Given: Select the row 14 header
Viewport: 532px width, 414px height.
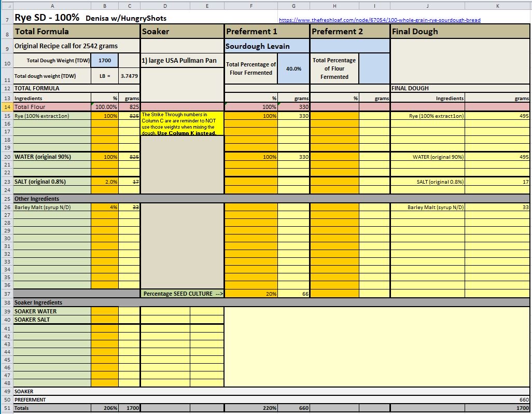Looking at the screenshot, I should pos(6,107).
